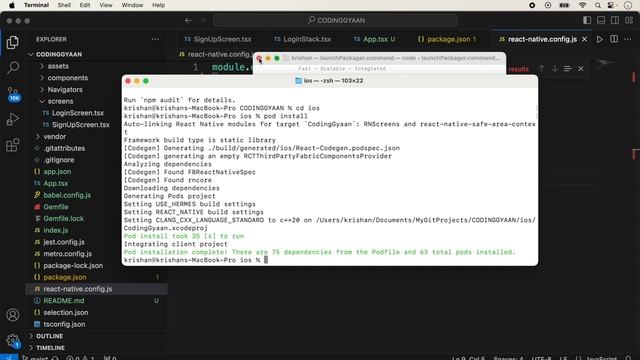
Task: Open SignUpScreen.tsx in explorer tree
Action: pos(80,125)
